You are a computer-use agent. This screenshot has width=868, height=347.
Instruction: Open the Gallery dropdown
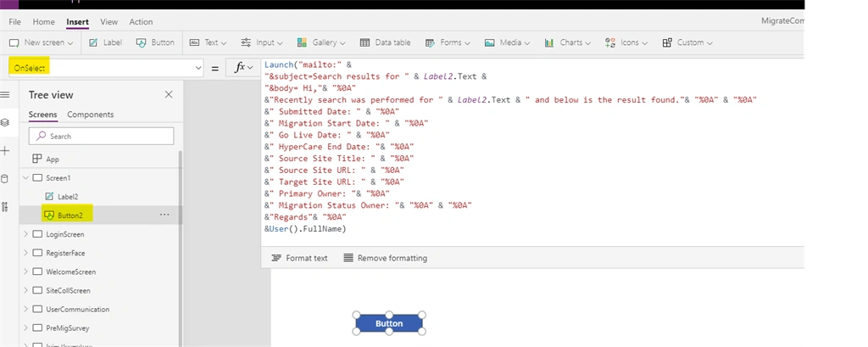pos(321,42)
